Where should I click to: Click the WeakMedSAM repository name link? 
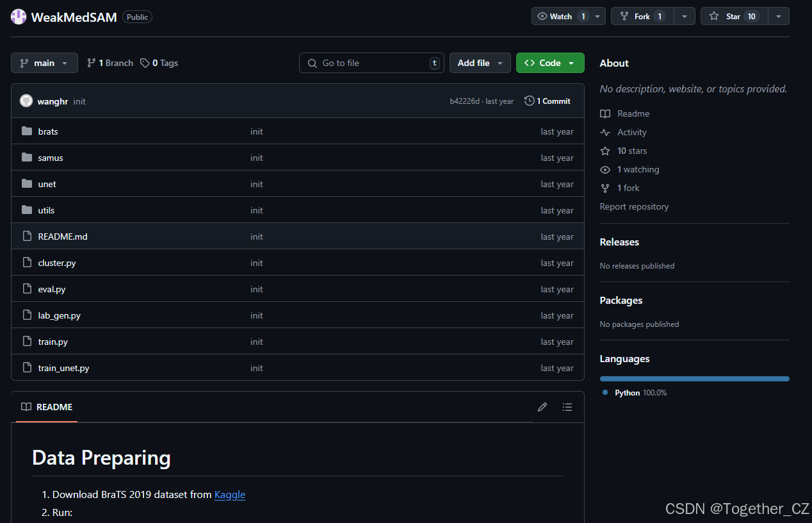pyautogui.click(x=74, y=17)
